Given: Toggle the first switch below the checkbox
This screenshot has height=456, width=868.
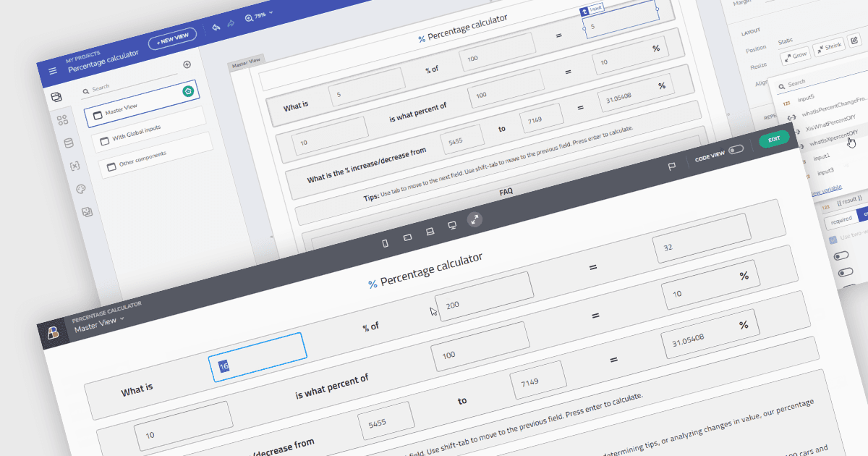Looking at the screenshot, I should coord(843,256).
